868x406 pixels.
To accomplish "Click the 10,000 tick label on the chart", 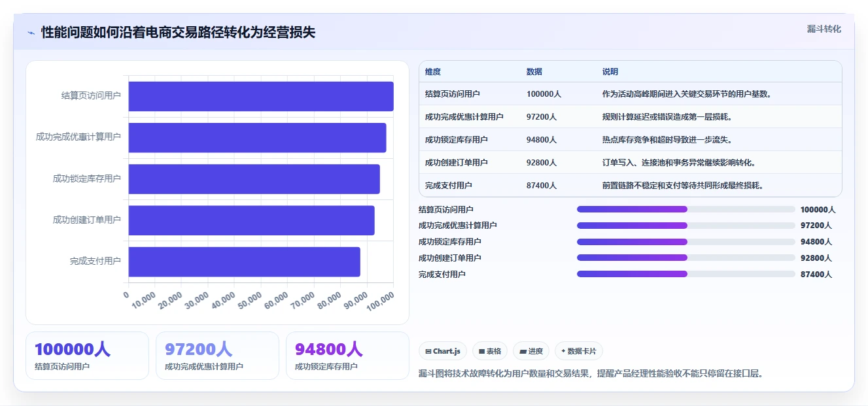I will point(144,300).
